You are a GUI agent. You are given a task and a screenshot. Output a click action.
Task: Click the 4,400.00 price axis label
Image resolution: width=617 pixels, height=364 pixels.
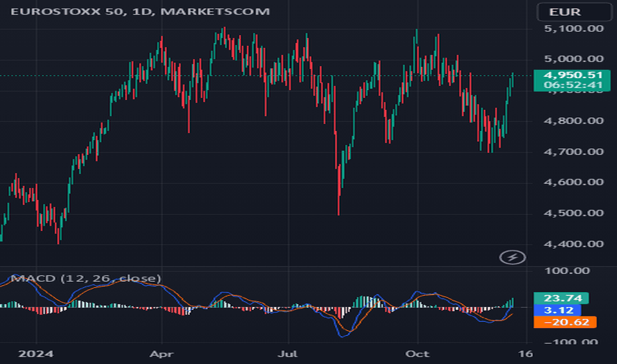tap(573, 244)
